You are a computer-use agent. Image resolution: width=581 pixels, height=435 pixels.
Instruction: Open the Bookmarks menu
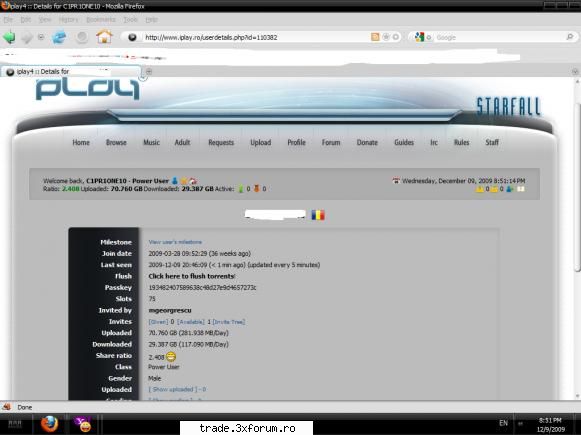(x=101, y=20)
